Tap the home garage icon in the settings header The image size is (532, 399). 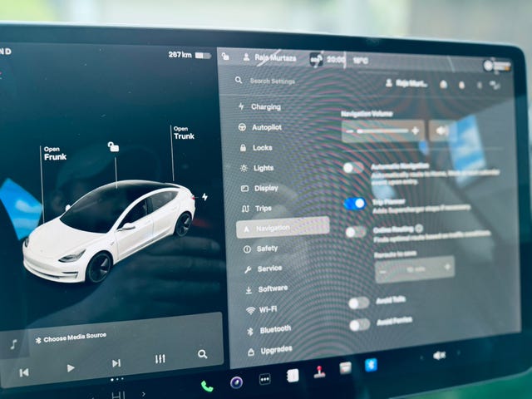click(443, 84)
